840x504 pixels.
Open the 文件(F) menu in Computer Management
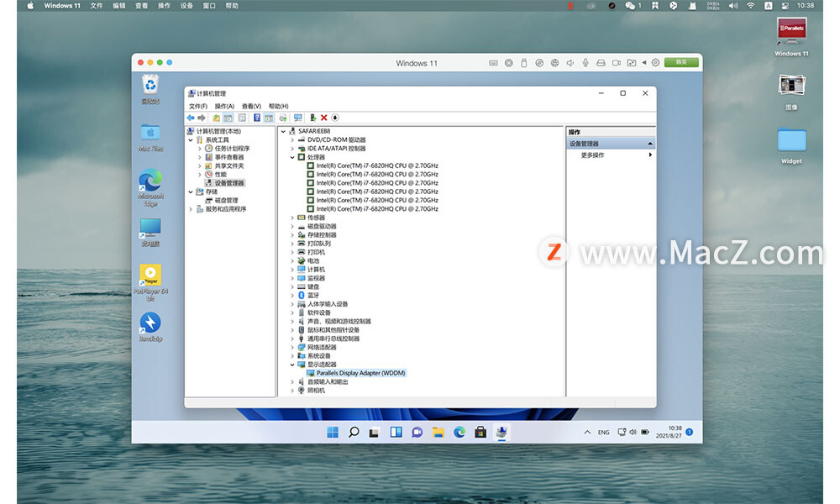click(197, 106)
